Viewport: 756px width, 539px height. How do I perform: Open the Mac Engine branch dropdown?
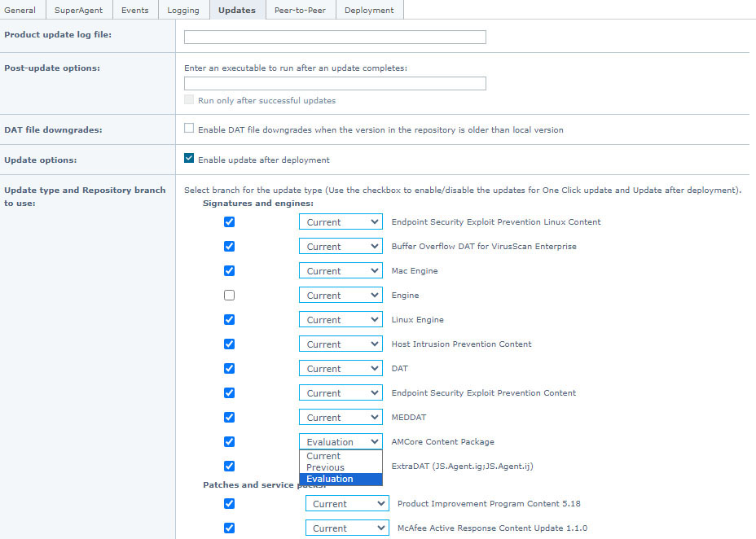coord(341,270)
